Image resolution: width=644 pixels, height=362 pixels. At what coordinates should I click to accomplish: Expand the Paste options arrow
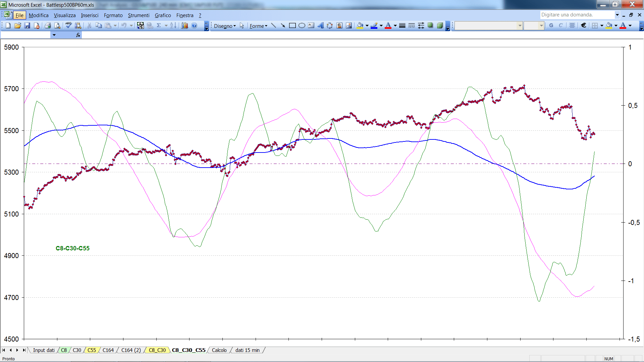[x=115, y=25]
